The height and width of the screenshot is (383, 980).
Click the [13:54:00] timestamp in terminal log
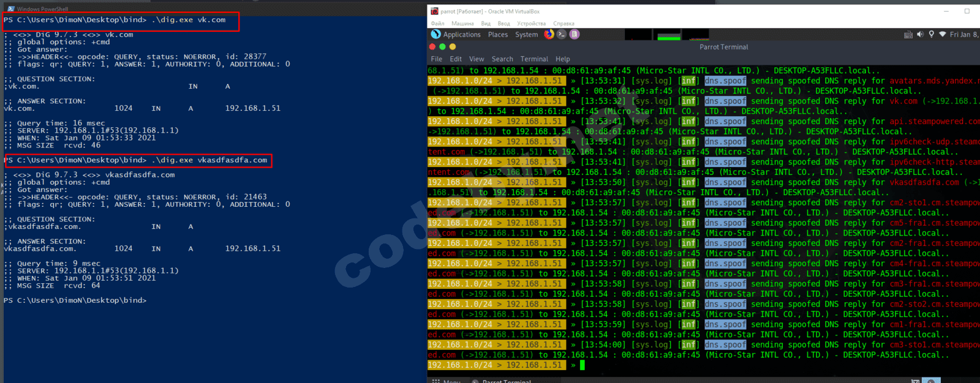(603, 344)
